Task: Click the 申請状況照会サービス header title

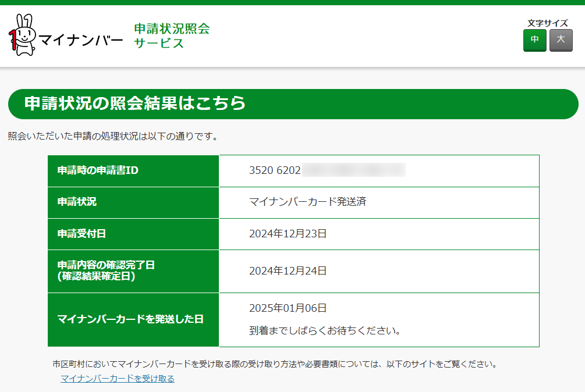Action: [172, 36]
